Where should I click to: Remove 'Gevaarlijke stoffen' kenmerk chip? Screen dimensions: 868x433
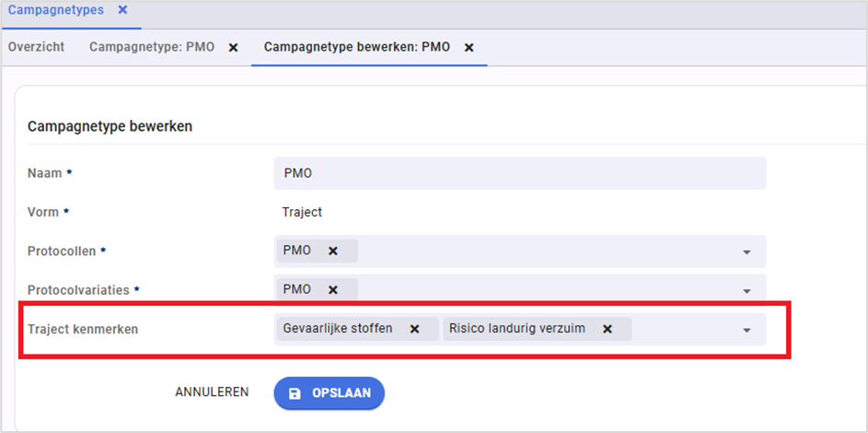[x=414, y=329]
